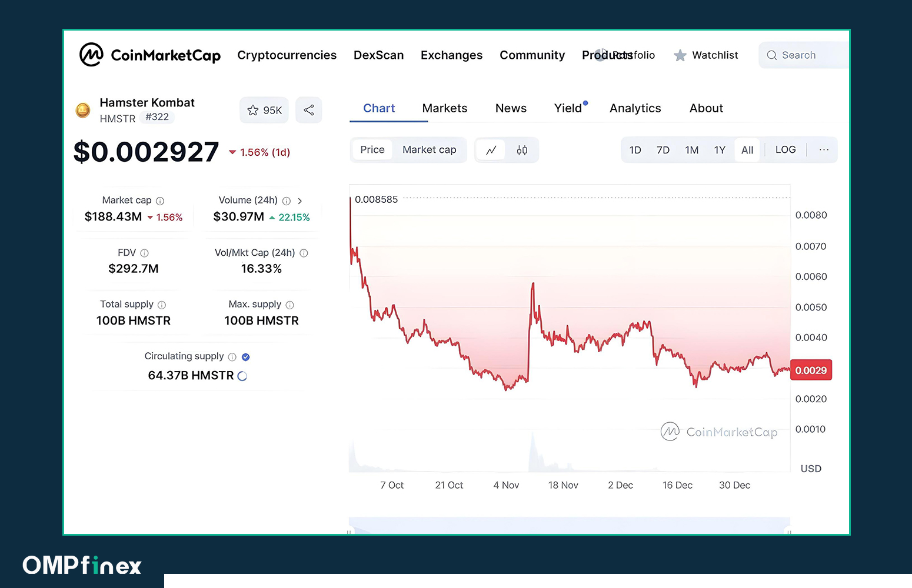This screenshot has width=912, height=588.
Task: Click the right handle of range slider
Action: pos(790,532)
